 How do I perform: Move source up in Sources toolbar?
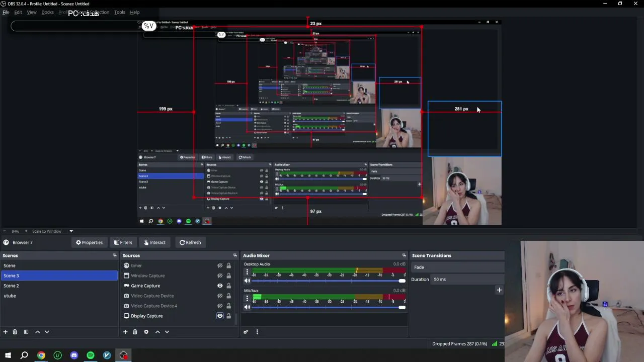tap(157, 332)
